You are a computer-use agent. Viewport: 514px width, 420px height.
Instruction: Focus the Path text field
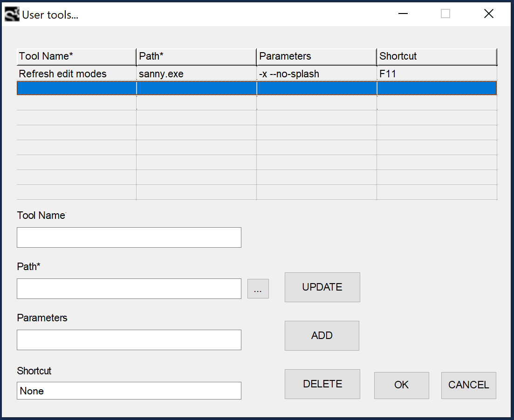pos(129,289)
